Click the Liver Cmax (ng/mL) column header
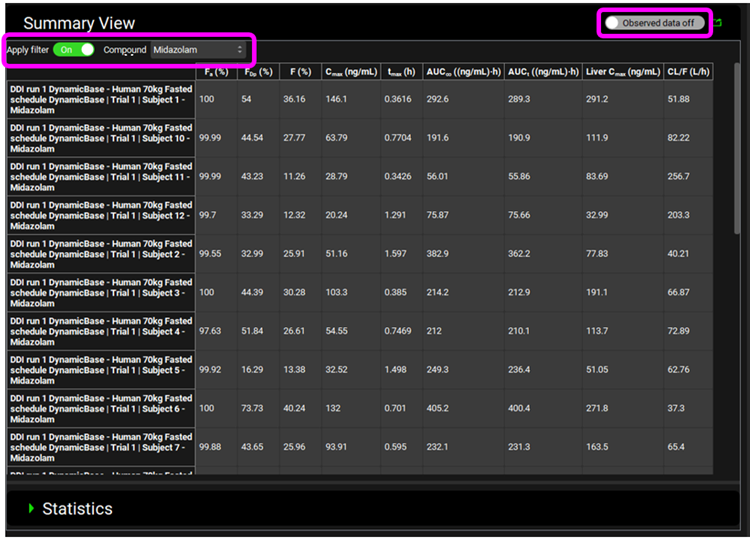The height and width of the screenshot is (540, 750). click(x=622, y=72)
